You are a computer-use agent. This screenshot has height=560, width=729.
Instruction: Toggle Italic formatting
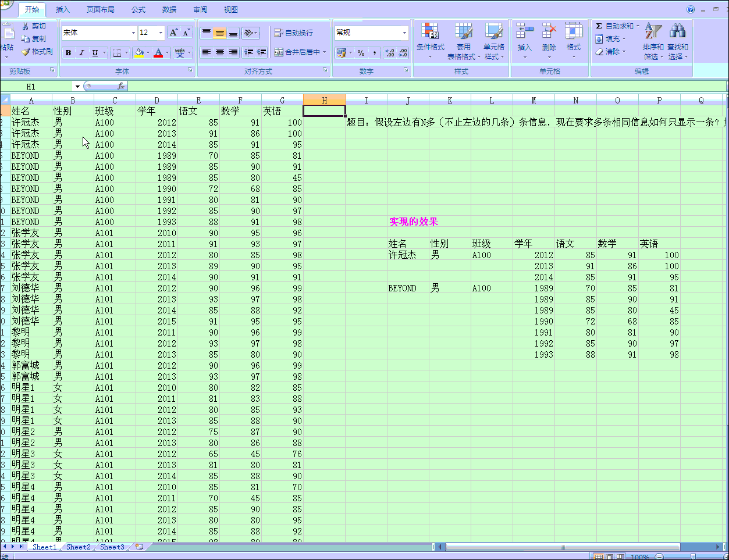tap(81, 53)
